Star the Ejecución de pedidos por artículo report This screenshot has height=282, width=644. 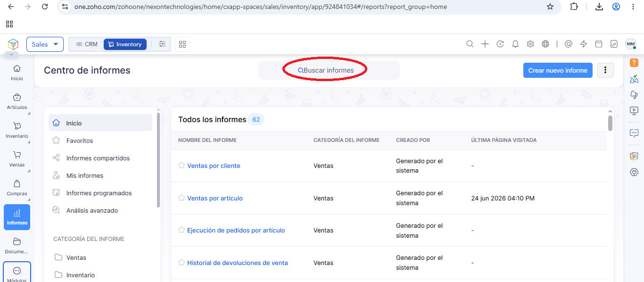(x=182, y=230)
